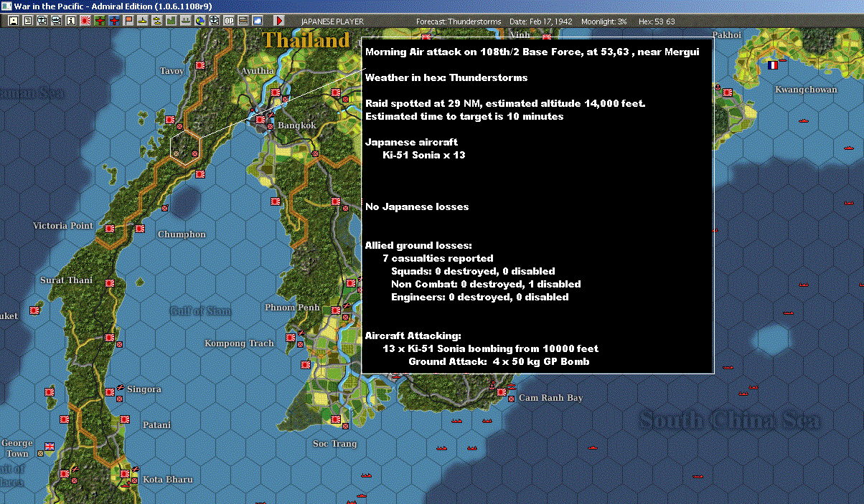Click the 'Hex: 53,63' status text
The image size is (864, 504).
[x=655, y=22]
